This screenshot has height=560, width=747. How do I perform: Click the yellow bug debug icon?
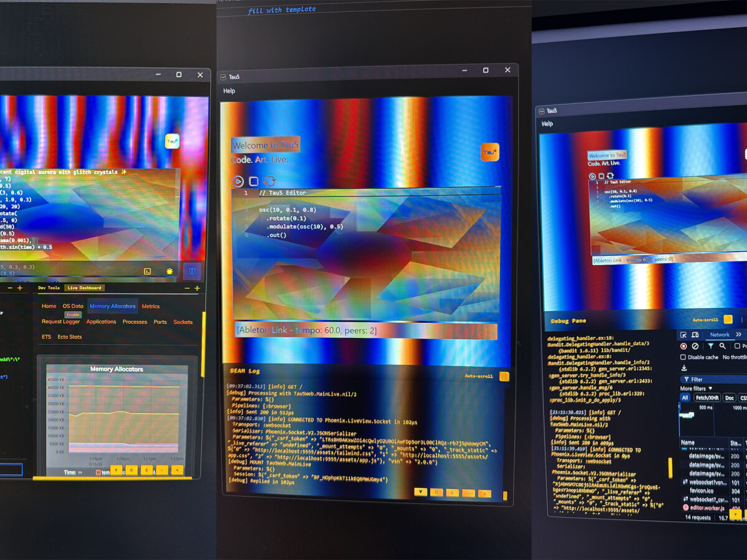click(169, 271)
